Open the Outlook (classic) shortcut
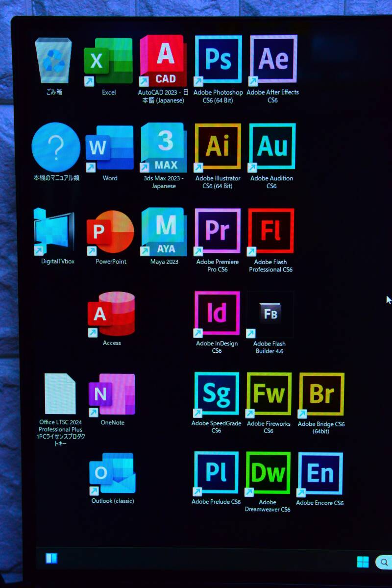Screen dimensions: 392x588 pos(112,473)
